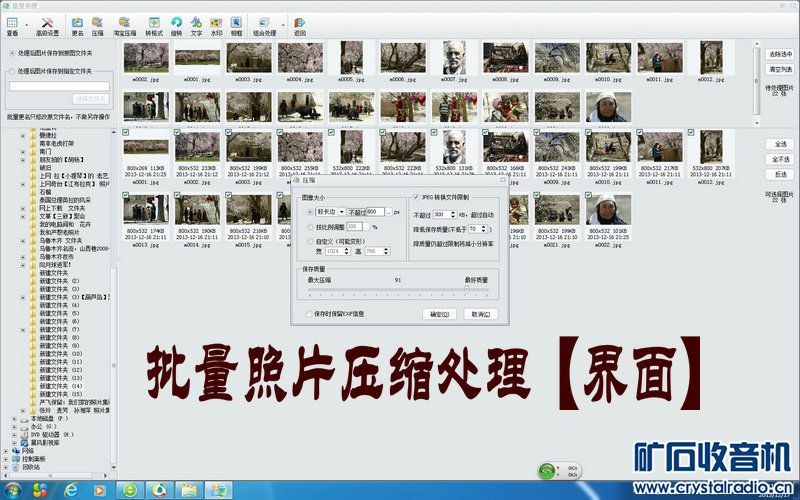Screen dimensions: 800x500
Task: Open 高级设置 advanced settings tool
Action: click(x=47, y=27)
